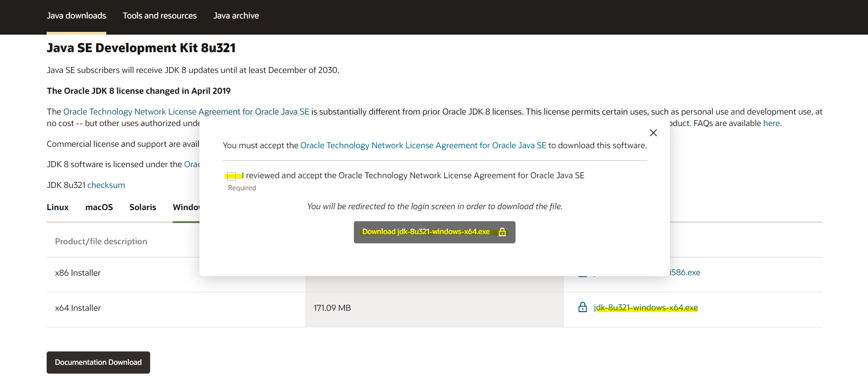Click the Java SE Development Kit 8u321 heading
The image size is (868, 381).
(x=141, y=48)
